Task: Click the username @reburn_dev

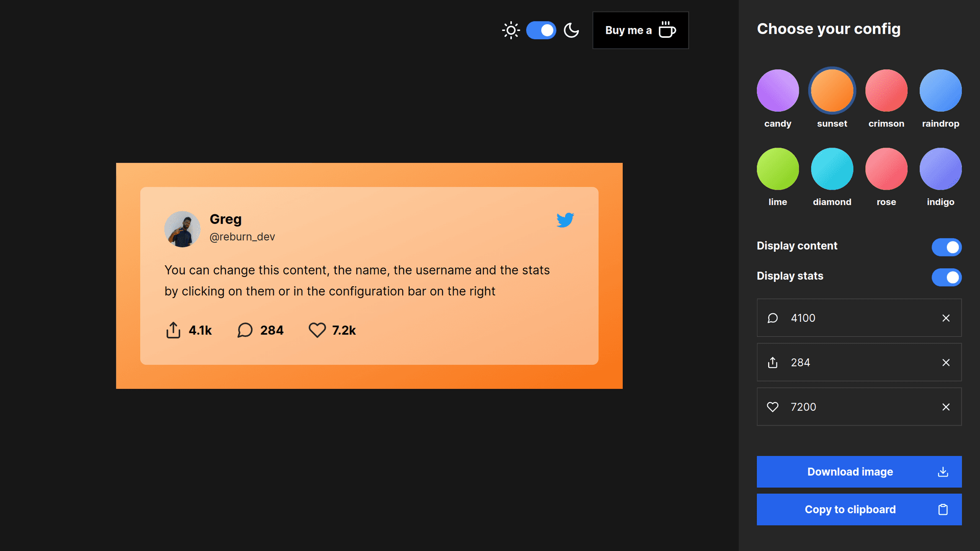Action: click(242, 237)
